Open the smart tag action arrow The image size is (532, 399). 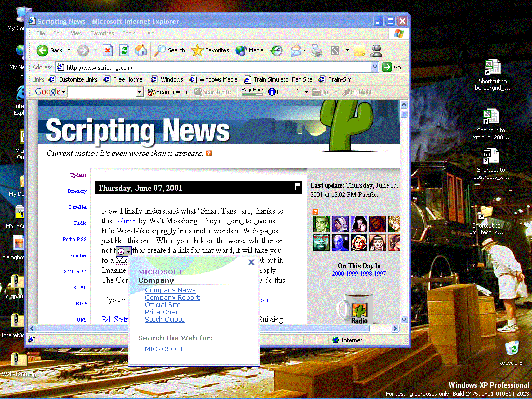point(128,251)
